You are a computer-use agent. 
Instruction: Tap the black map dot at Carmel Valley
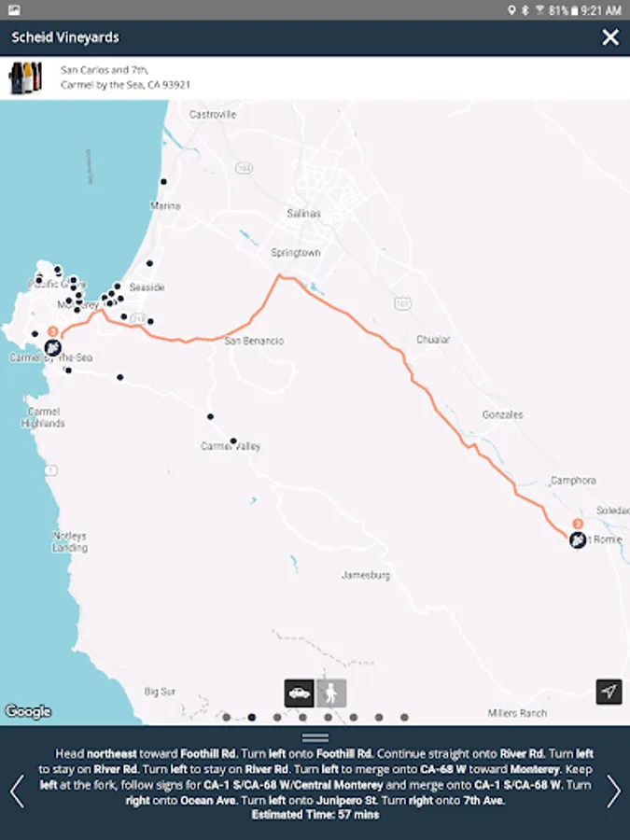tap(233, 441)
